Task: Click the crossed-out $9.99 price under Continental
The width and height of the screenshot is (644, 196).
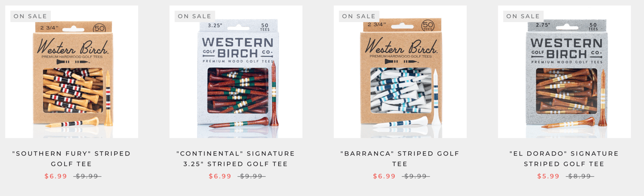Action: pyautogui.click(x=251, y=176)
